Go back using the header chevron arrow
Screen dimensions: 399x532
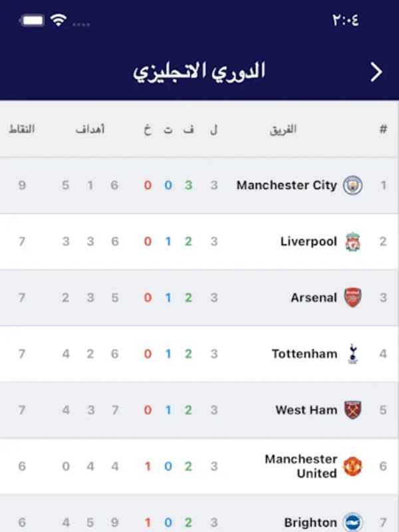point(376,72)
